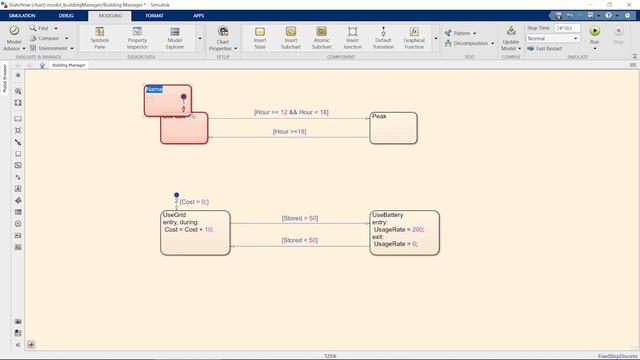The height and width of the screenshot is (360, 640).
Task: Switch to the Simulation tab
Action: point(22,16)
